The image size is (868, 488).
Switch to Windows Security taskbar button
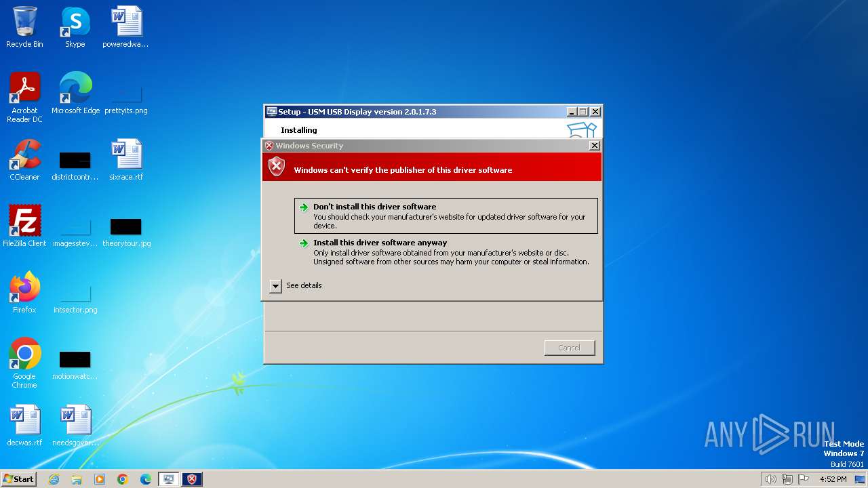point(192,479)
